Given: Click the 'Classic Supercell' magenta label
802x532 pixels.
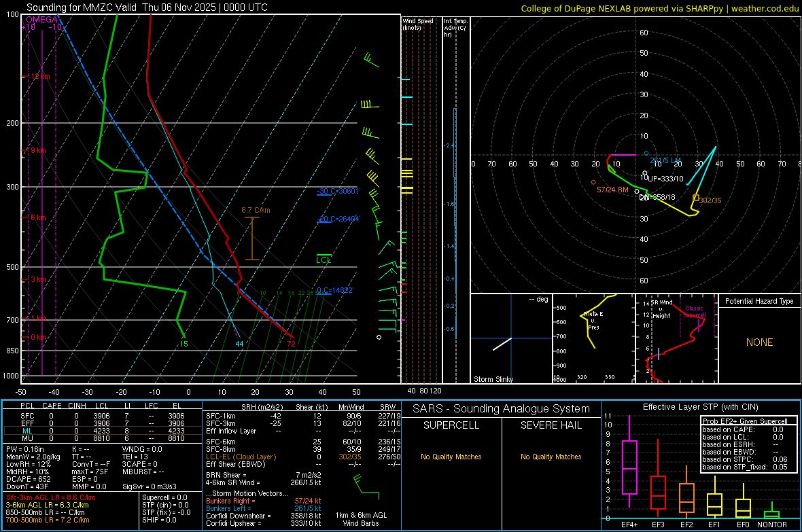Looking at the screenshot, I should [x=695, y=312].
